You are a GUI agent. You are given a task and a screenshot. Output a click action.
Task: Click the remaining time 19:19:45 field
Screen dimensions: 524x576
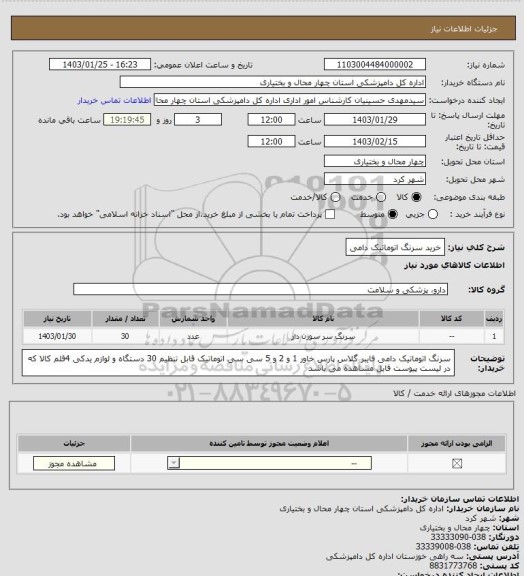[127, 120]
